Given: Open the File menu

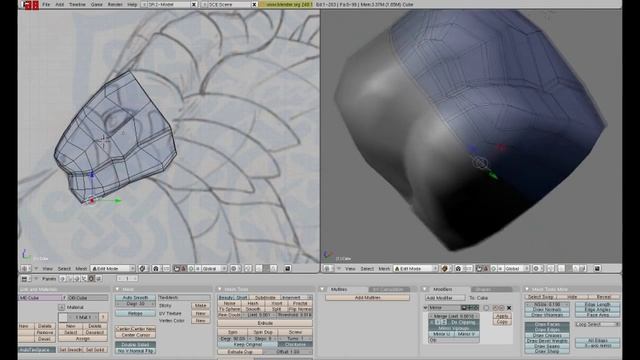Looking at the screenshot, I should [46, 4].
